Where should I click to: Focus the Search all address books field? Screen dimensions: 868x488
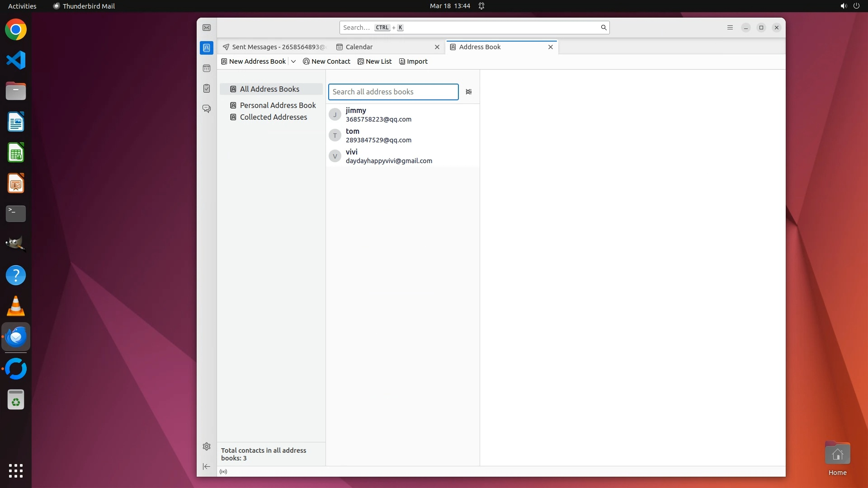(x=393, y=92)
